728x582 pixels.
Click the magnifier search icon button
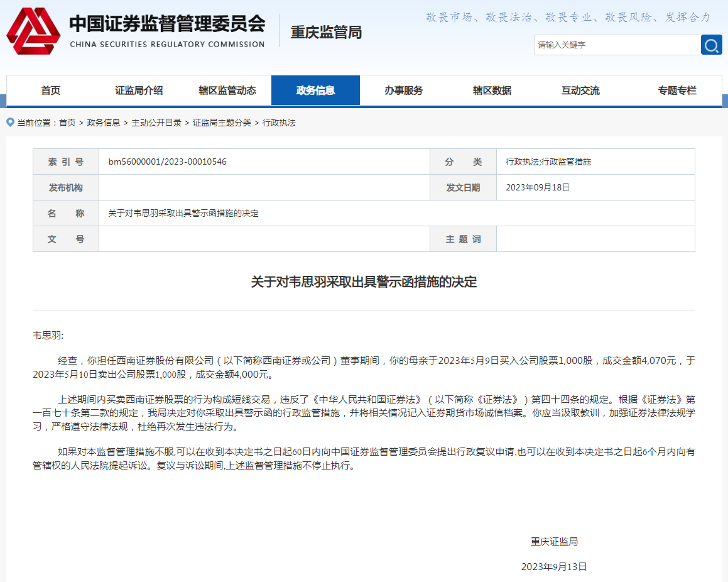coord(711,45)
